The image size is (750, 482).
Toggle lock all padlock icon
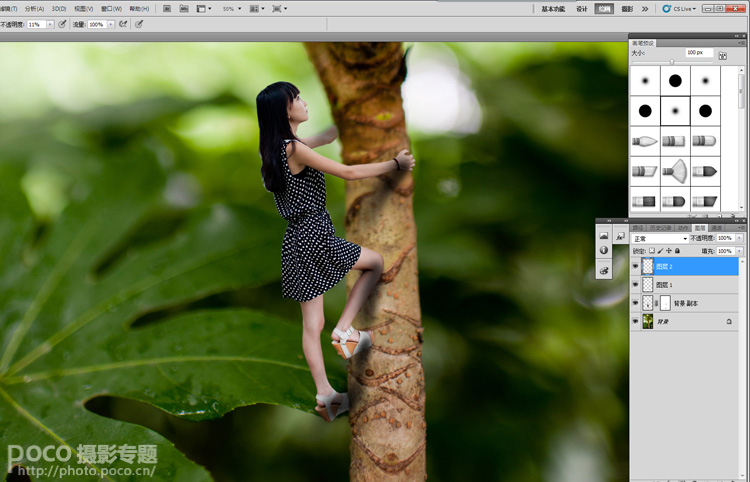point(677,251)
